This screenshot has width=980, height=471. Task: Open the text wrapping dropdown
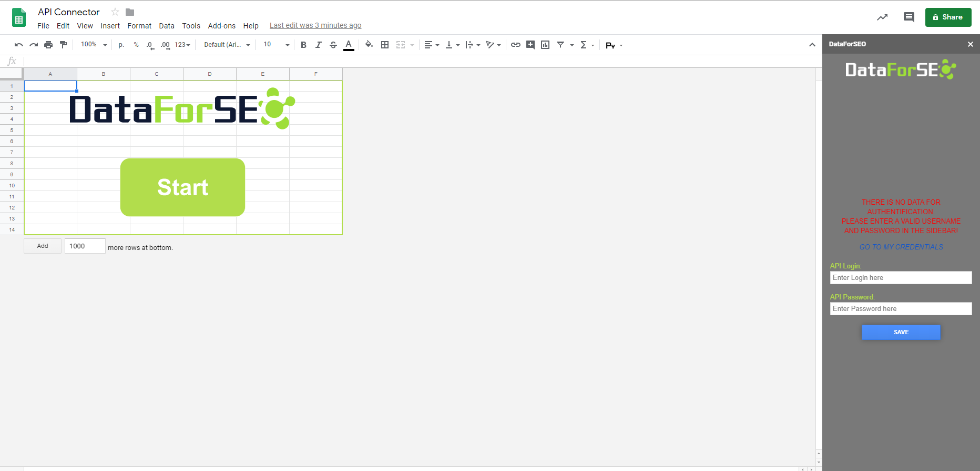(x=473, y=45)
